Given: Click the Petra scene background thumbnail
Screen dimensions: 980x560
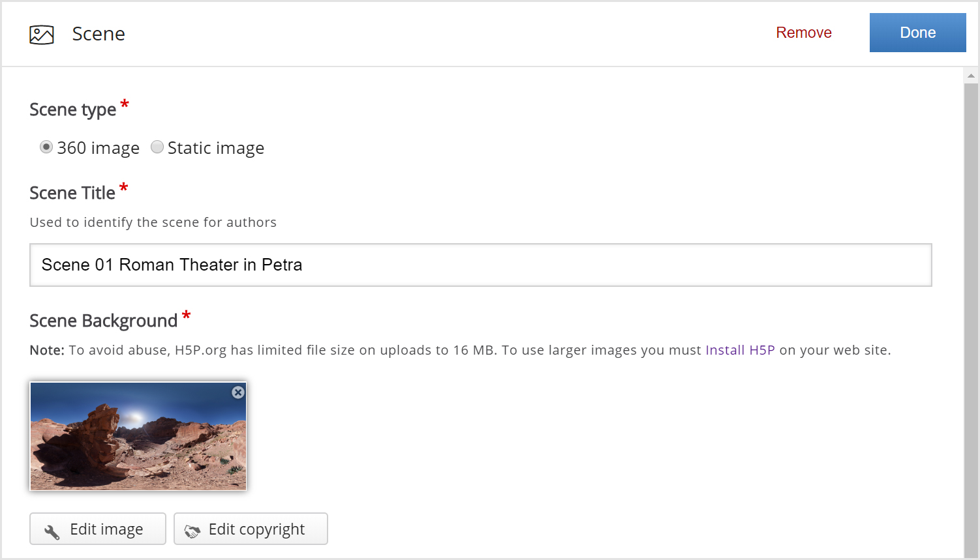Looking at the screenshot, I should coord(138,436).
